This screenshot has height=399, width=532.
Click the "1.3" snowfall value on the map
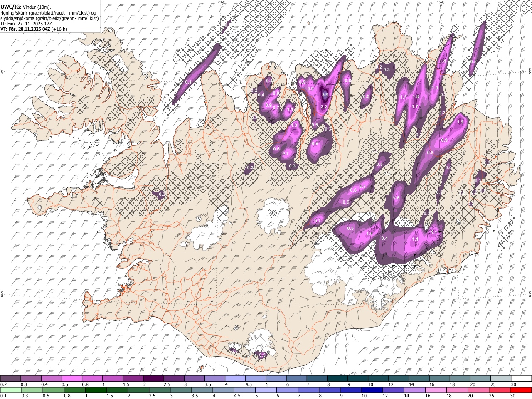pyautogui.click(x=295, y=125)
